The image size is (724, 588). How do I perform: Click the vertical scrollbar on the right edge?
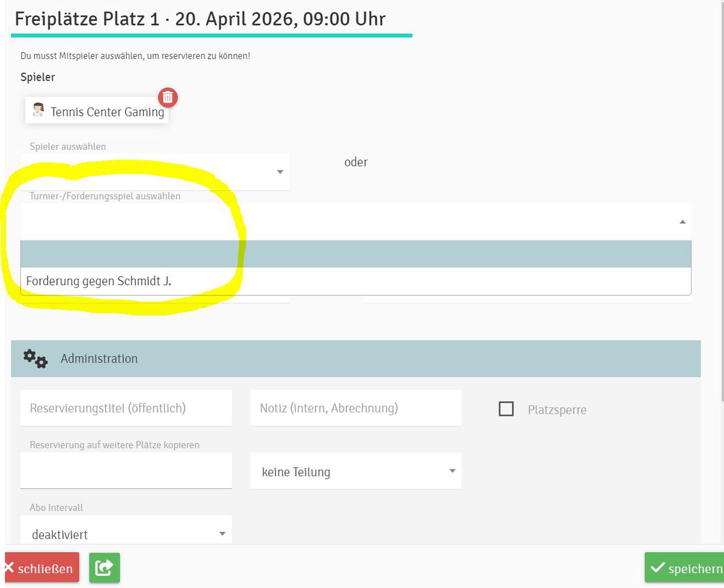coord(721,203)
